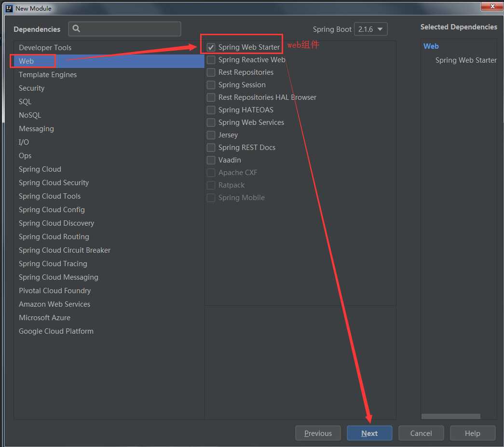Click the Selected Dependencies horizontal scrollbar
504x447 pixels.
[x=450, y=416]
